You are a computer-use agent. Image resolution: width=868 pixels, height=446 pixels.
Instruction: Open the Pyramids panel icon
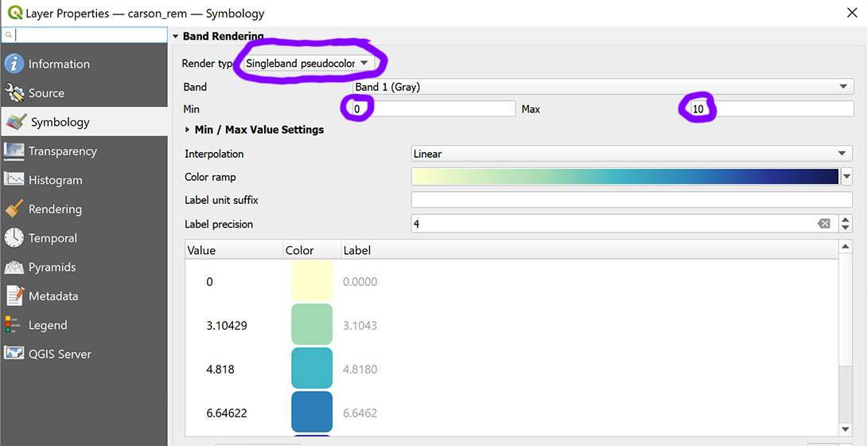[14, 267]
